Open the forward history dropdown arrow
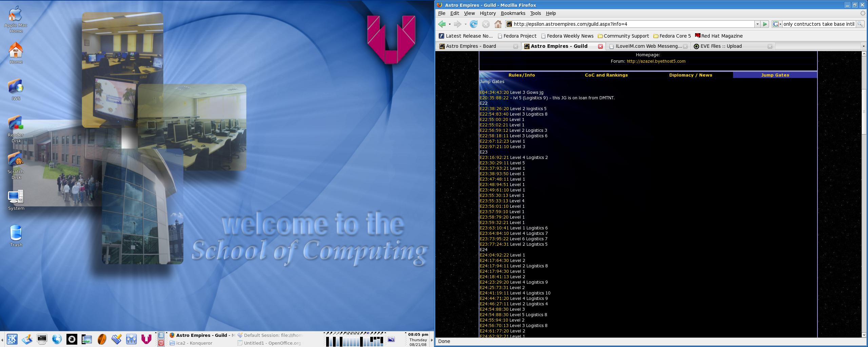 (x=466, y=24)
